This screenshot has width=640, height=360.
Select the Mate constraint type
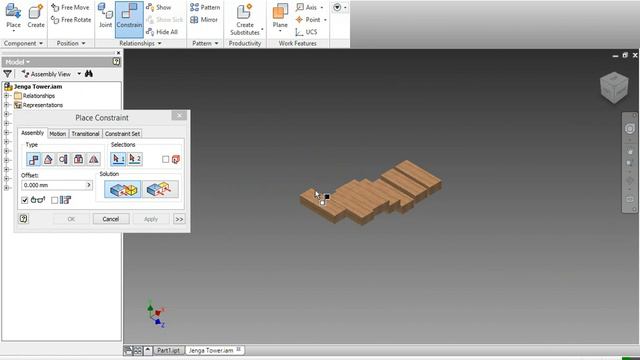coord(33,159)
